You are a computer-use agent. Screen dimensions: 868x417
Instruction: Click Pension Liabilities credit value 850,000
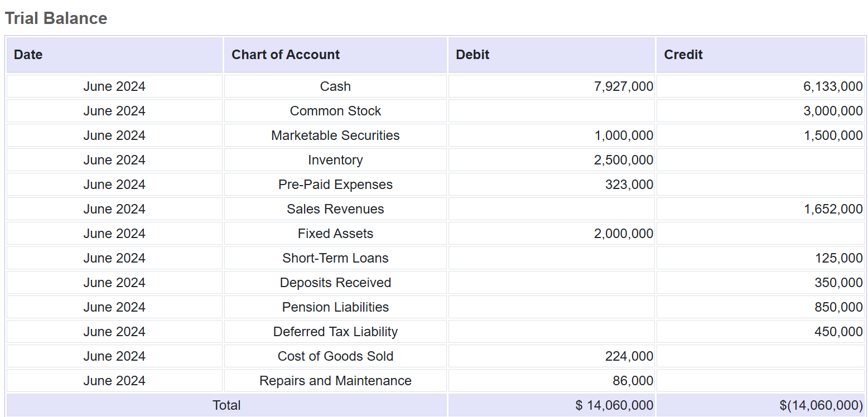pos(838,307)
